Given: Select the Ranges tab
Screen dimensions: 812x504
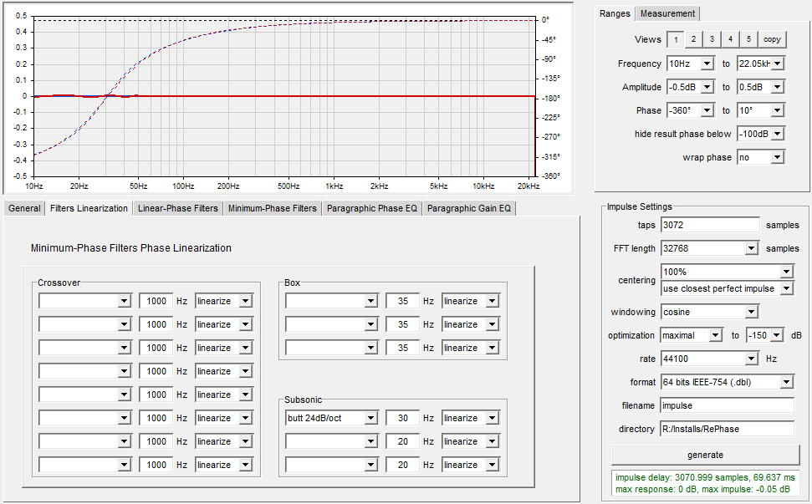Looking at the screenshot, I should pyautogui.click(x=615, y=13).
